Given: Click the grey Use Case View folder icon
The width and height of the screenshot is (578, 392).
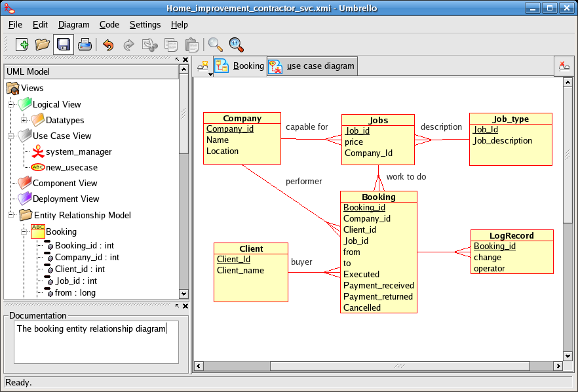Looking at the screenshot, I should click(x=25, y=136).
